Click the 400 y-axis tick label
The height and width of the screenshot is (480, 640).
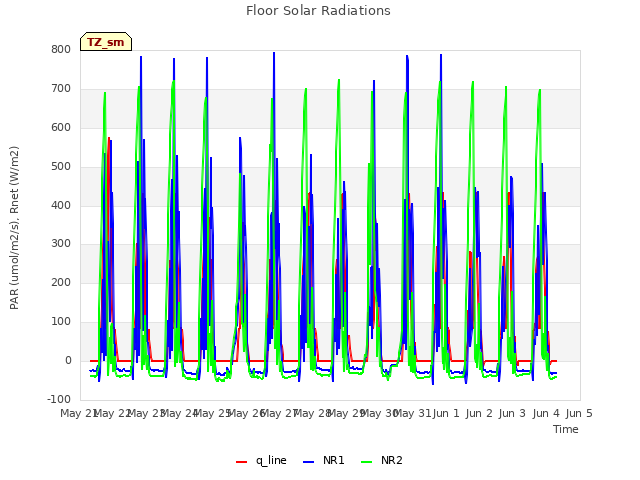[x=61, y=205]
